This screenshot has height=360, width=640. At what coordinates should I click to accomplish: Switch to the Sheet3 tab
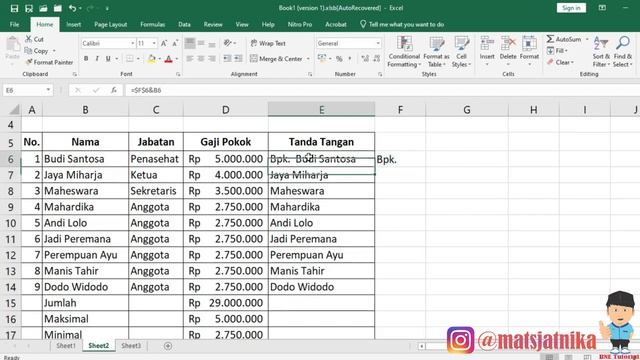tap(131, 346)
